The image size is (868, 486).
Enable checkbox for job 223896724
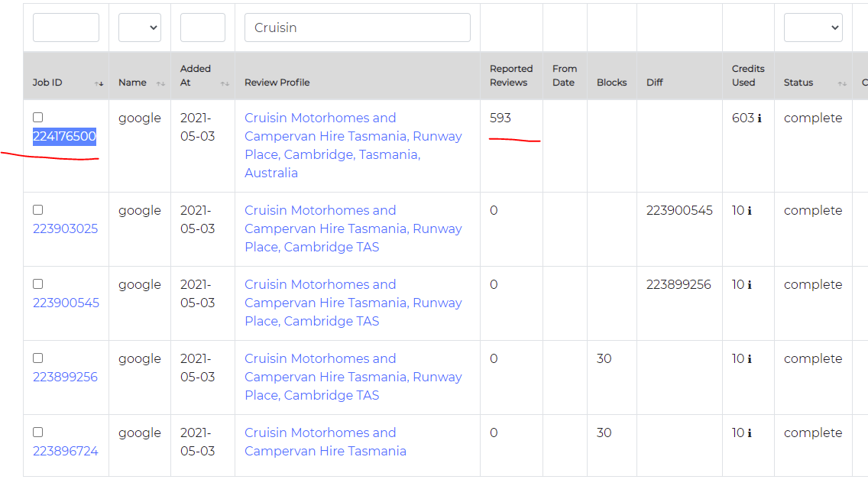37,433
